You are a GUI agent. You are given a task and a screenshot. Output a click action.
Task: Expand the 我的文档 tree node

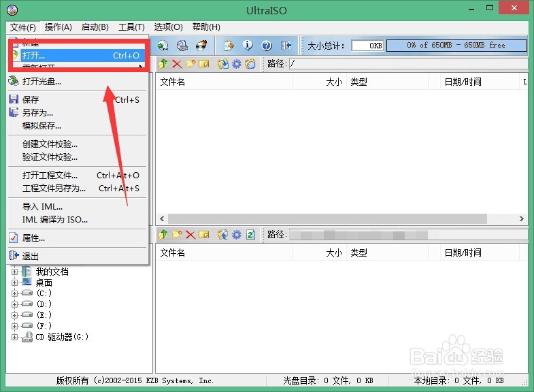click(14, 272)
